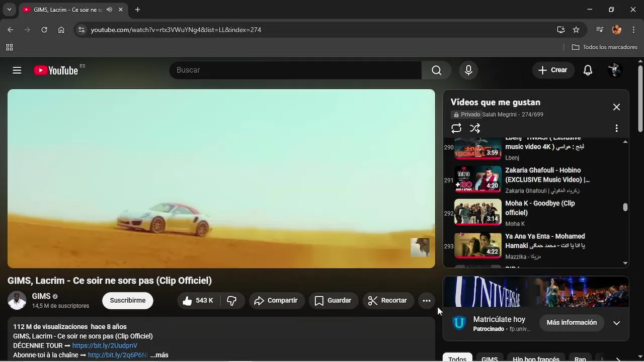Screen dimensions: 644x362
Task: Open playlist three-dot options menu
Action: (x=616, y=128)
